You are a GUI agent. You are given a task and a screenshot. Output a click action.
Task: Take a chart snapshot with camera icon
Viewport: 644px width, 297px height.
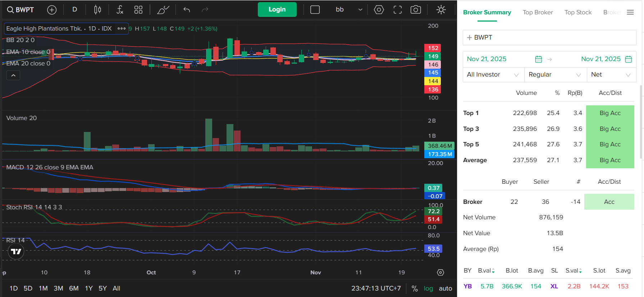[416, 10]
